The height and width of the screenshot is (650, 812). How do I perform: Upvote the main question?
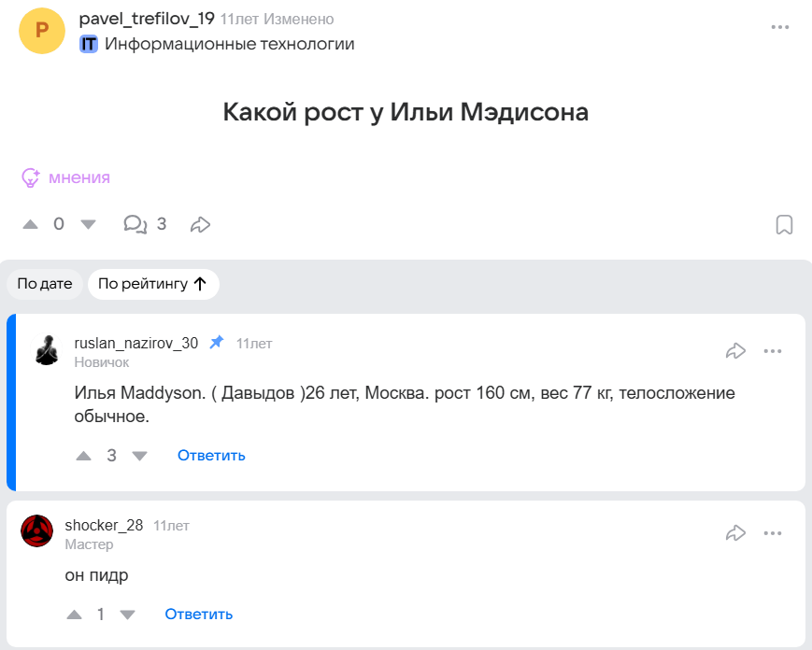click(x=31, y=224)
